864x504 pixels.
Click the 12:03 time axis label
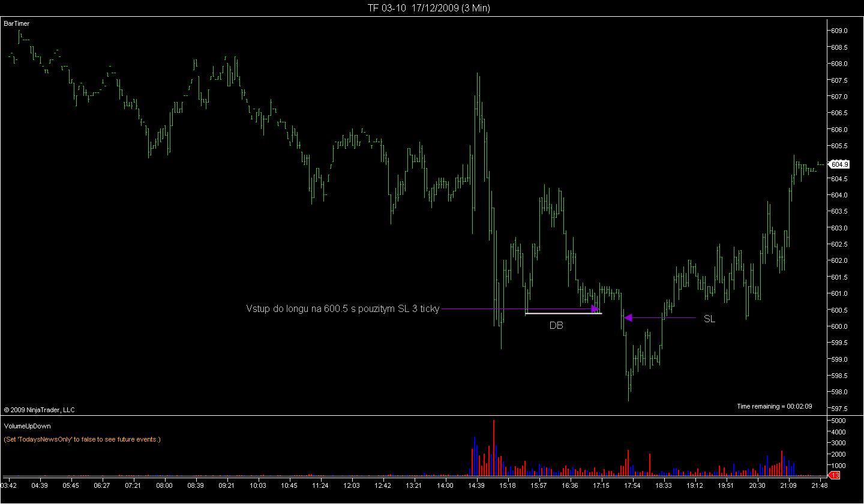click(352, 485)
